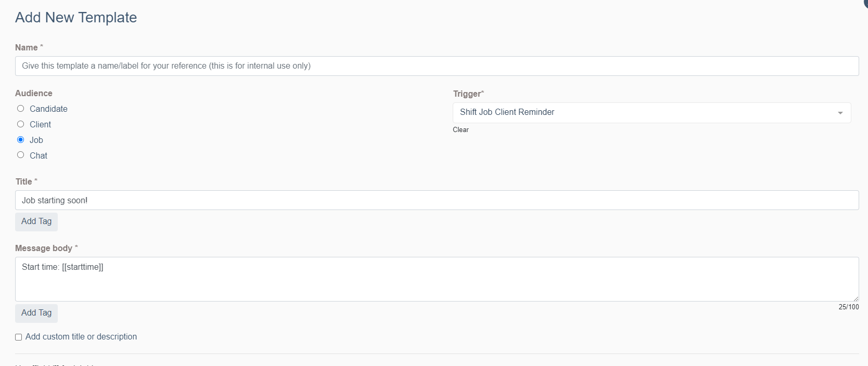Screen dimensions: 868x366
Task: Click Add Tag below the Message body
Action: [x=36, y=313]
